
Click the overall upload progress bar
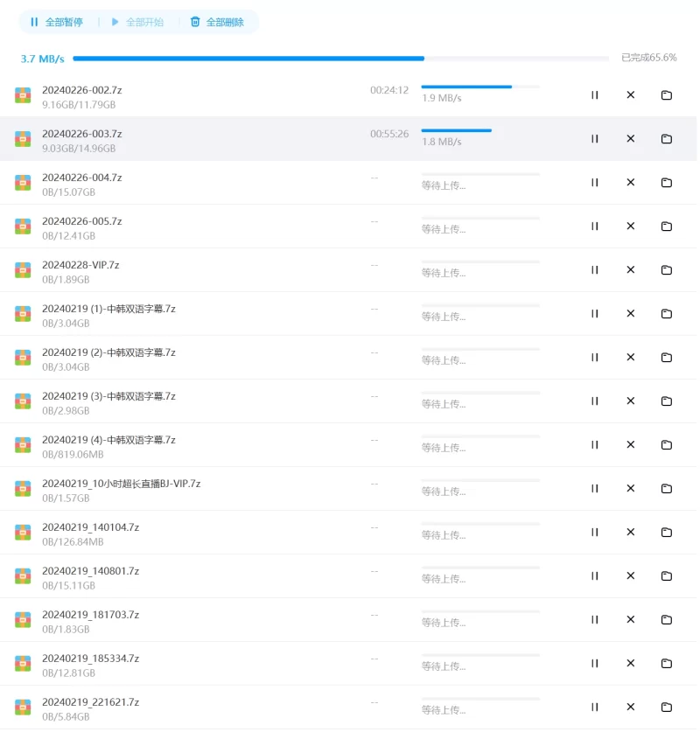[340, 59]
